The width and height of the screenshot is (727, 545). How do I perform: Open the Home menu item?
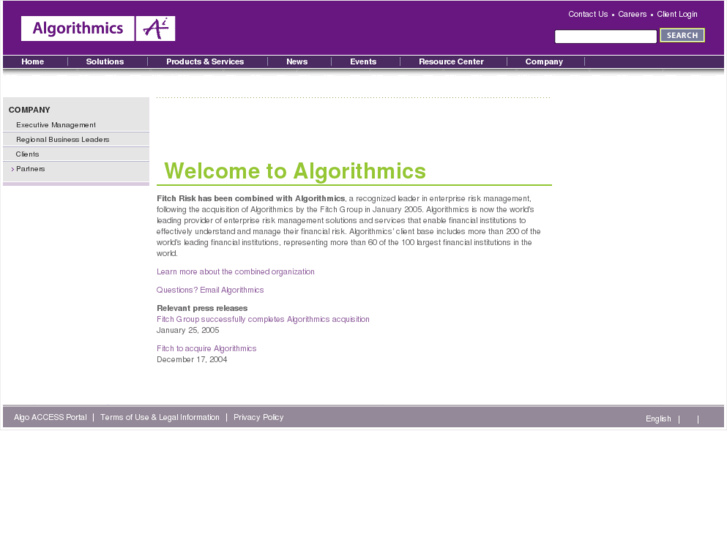coord(32,62)
